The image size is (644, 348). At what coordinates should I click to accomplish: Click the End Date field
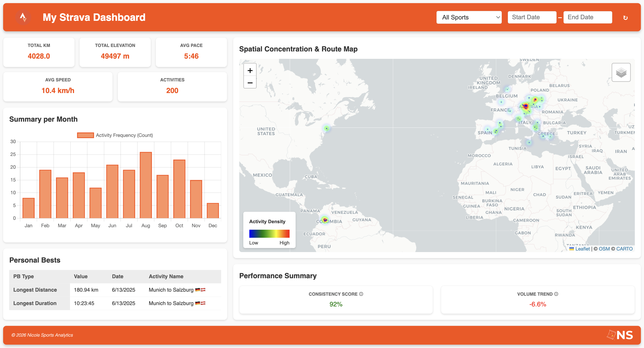coord(587,17)
